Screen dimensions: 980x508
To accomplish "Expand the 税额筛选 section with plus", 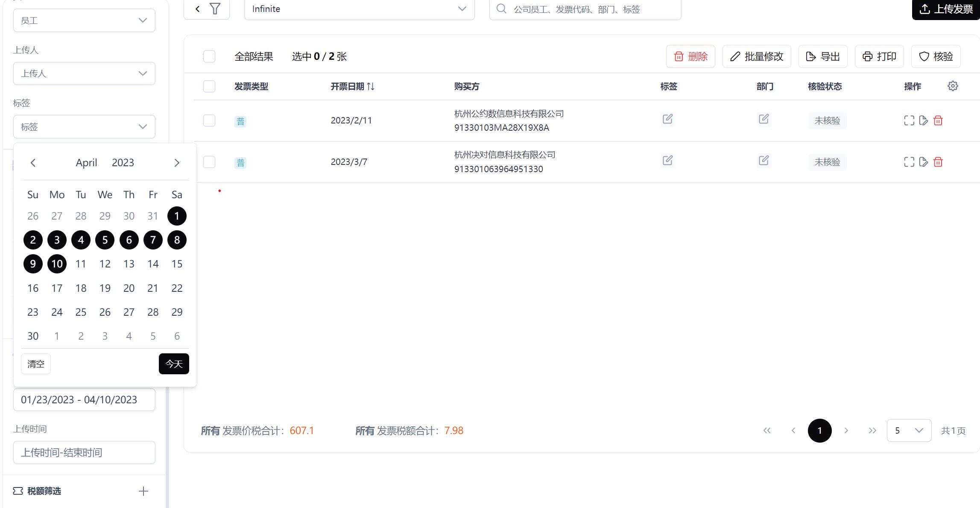I will coord(143,491).
